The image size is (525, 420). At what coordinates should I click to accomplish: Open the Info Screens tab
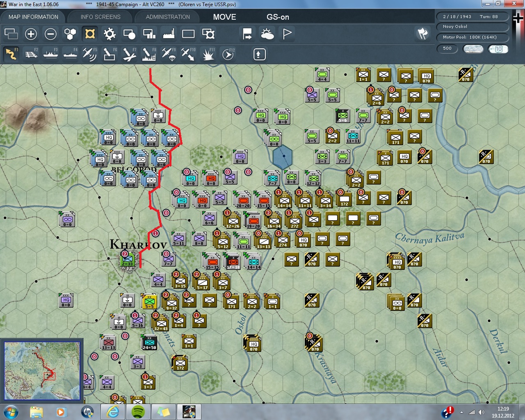point(100,17)
